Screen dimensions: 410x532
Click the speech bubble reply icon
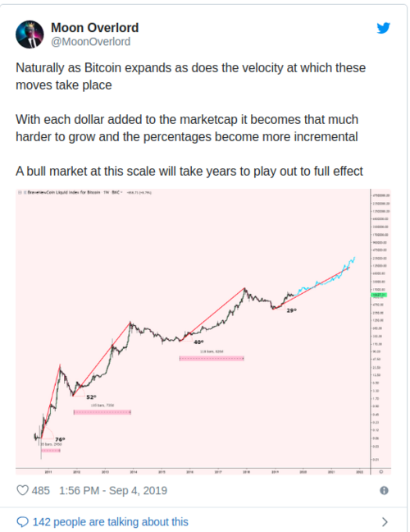point(22,522)
